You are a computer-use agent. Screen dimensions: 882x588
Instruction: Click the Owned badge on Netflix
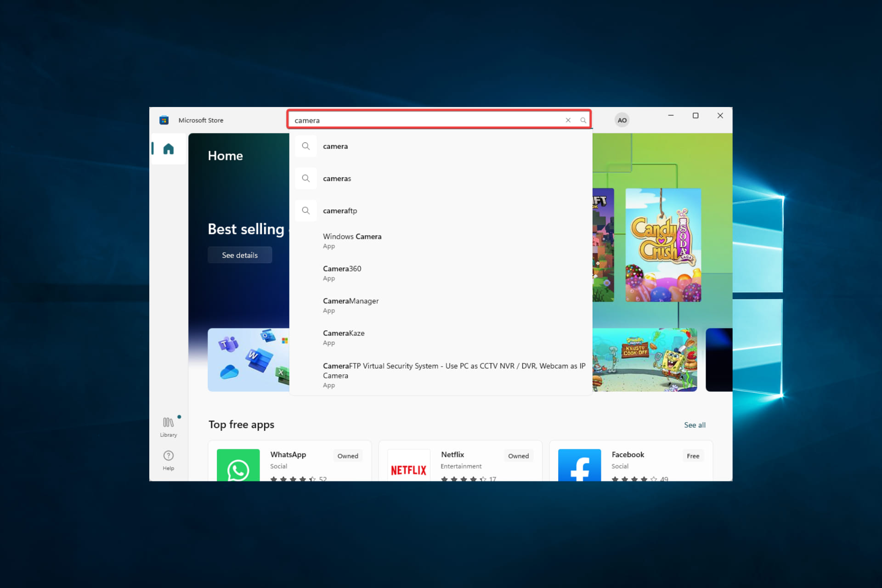tap(518, 456)
